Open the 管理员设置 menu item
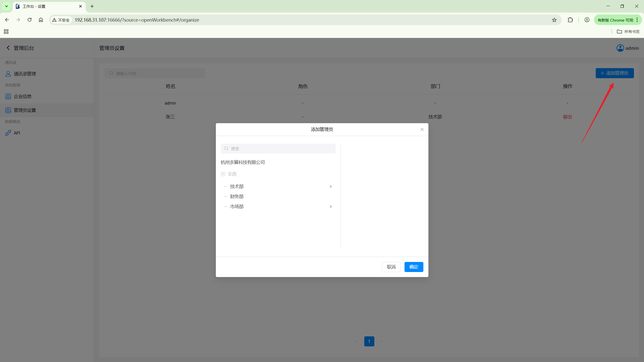 coord(25,110)
